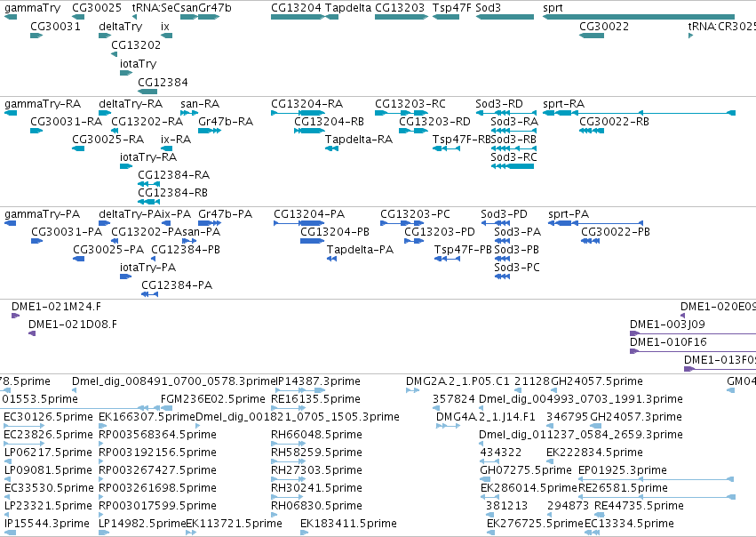The image size is (756, 537).
Task: Select the Sod3-RA transcript
Action: 514,131
